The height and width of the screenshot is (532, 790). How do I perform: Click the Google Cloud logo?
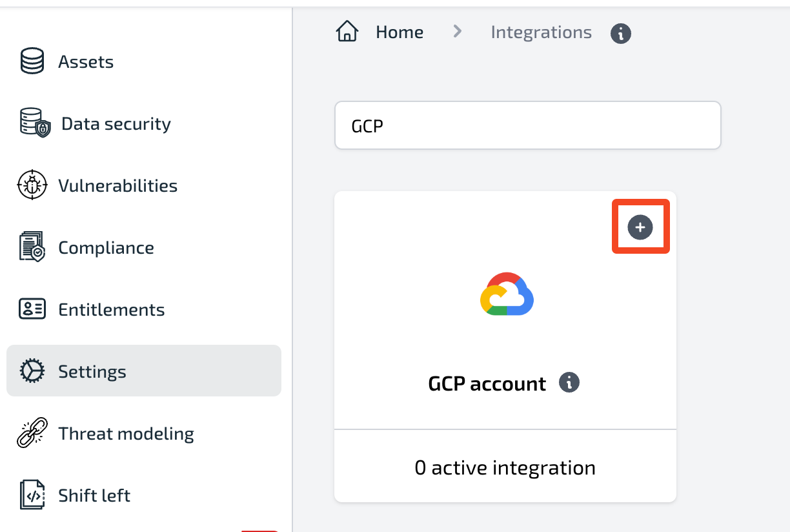coord(507,294)
